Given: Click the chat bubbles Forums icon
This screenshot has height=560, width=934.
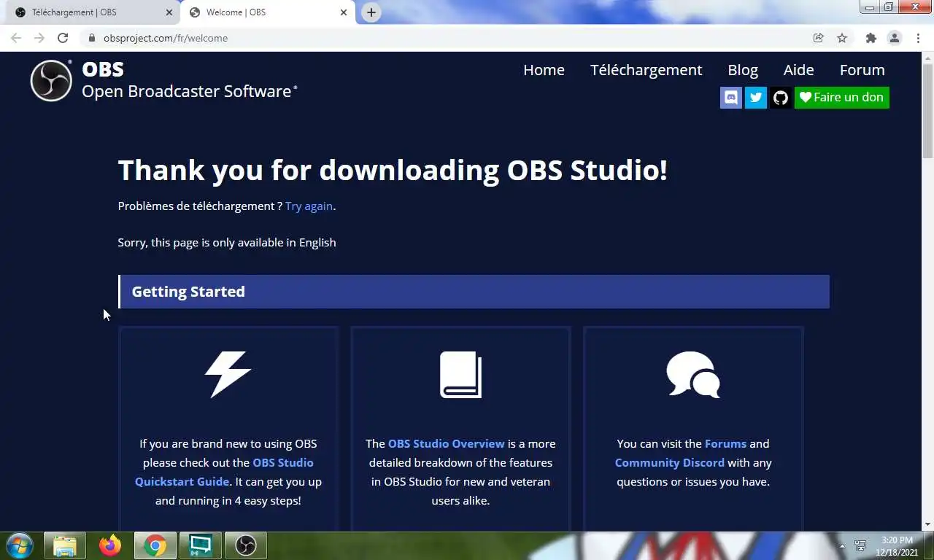Looking at the screenshot, I should (x=693, y=375).
